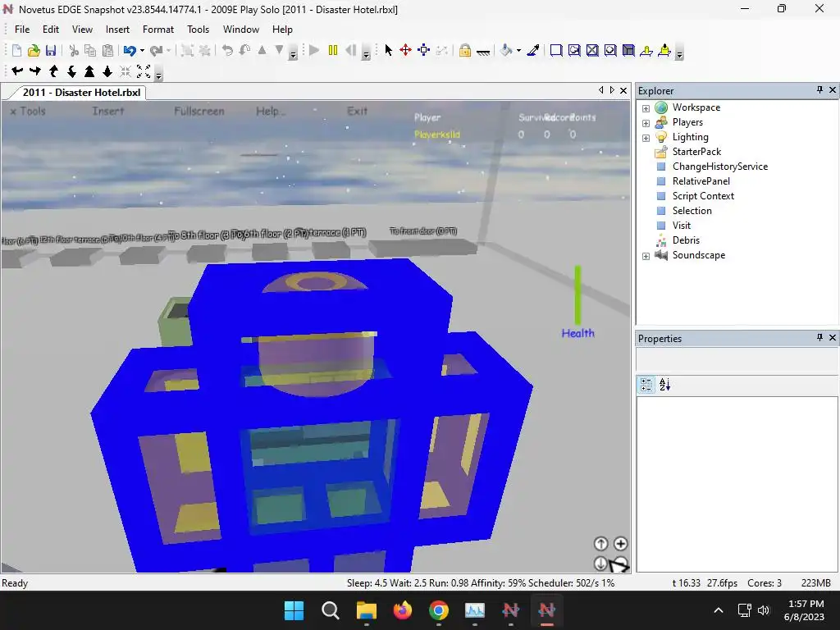
Task: Select ChangeHistoryService in Explorer
Action: pyautogui.click(x=720, y=167)
